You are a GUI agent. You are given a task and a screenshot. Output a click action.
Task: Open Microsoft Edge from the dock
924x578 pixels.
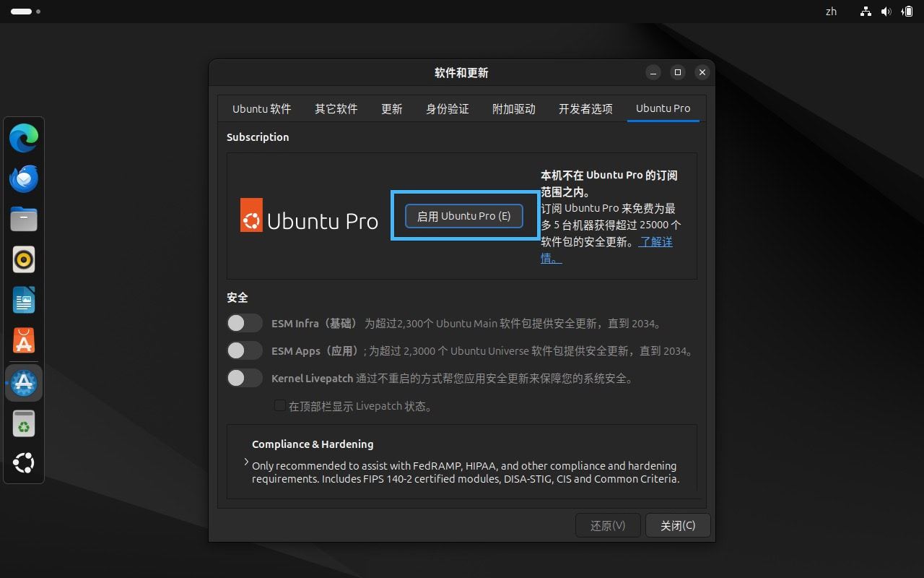tap(24, 138)
